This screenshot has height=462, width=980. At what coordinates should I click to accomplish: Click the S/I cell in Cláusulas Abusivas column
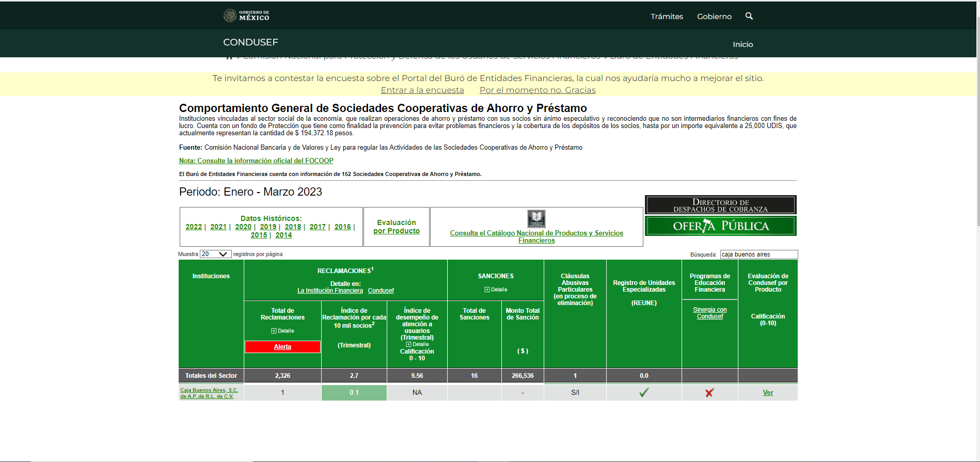point(575,393)
